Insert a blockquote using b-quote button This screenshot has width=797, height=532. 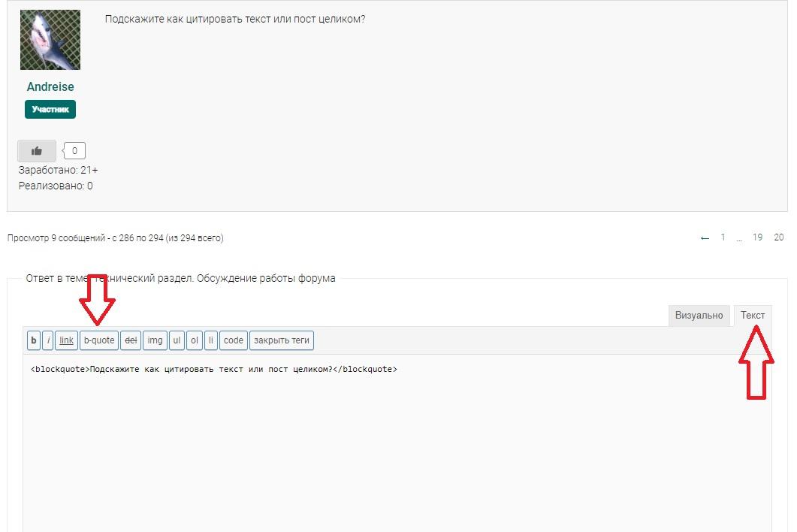pyautogui.click(x=99, y=340)
